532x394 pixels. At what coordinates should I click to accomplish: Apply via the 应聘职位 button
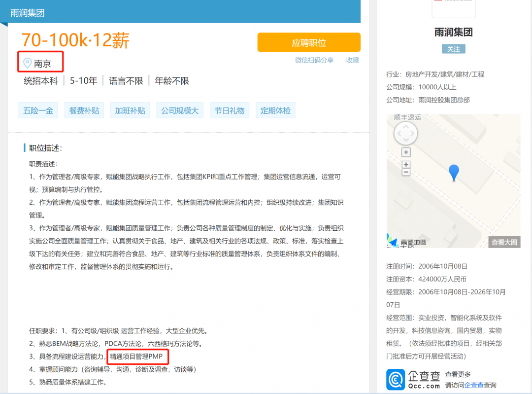[x=309, y=42]
